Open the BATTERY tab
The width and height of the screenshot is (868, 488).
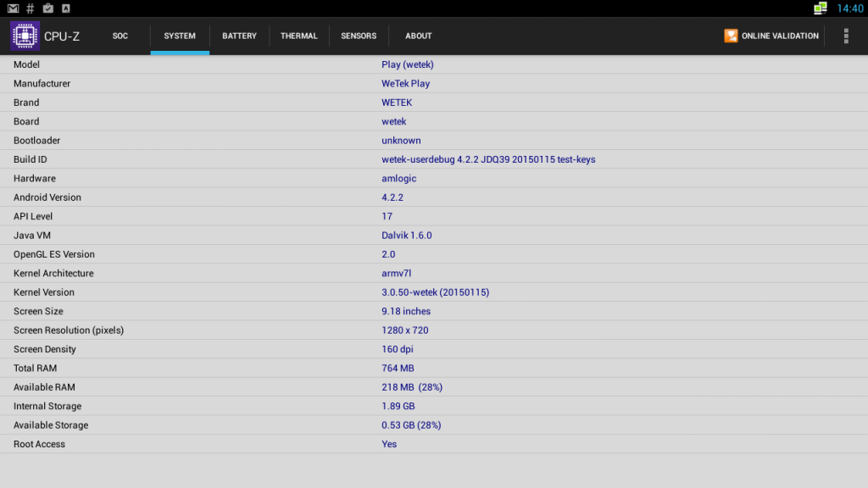[240, 36]
